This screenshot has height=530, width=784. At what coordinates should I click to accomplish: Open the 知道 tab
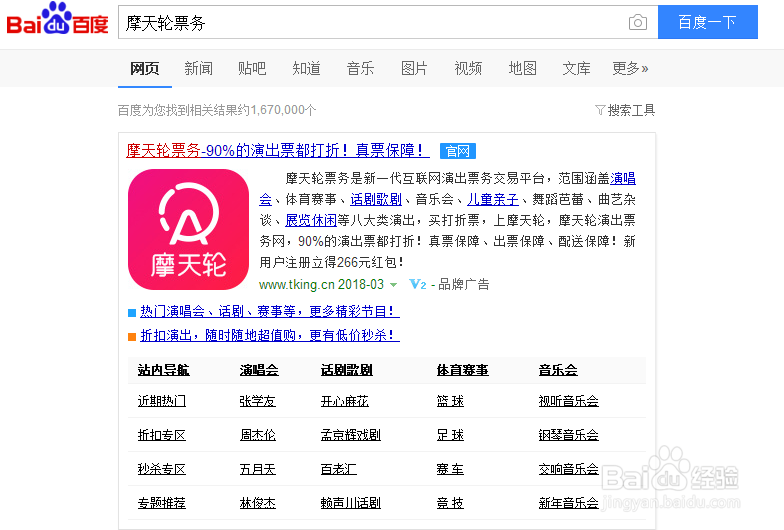306,68
